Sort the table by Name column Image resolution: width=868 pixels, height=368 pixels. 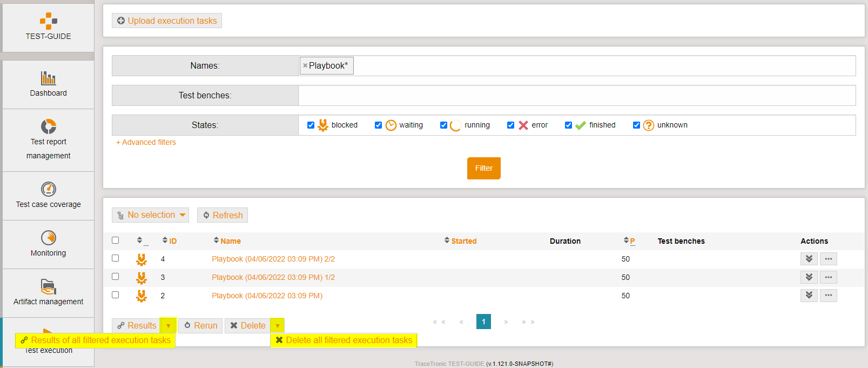coord(227,241)
